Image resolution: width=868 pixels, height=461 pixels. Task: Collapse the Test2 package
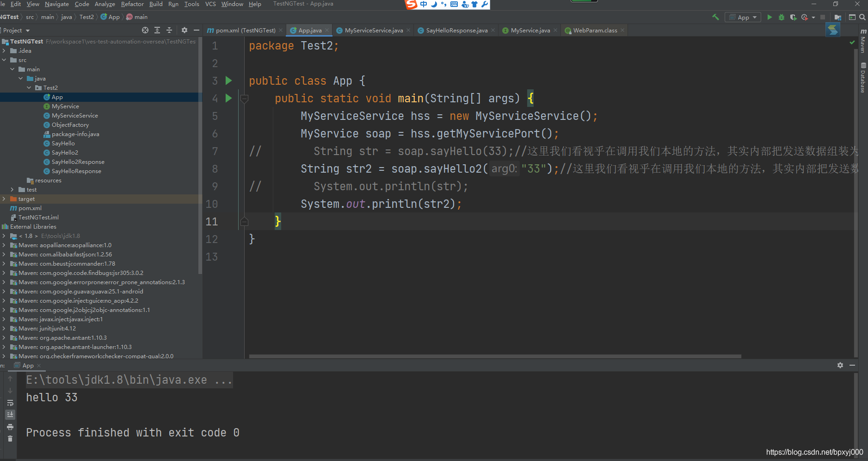click(29, 88)
